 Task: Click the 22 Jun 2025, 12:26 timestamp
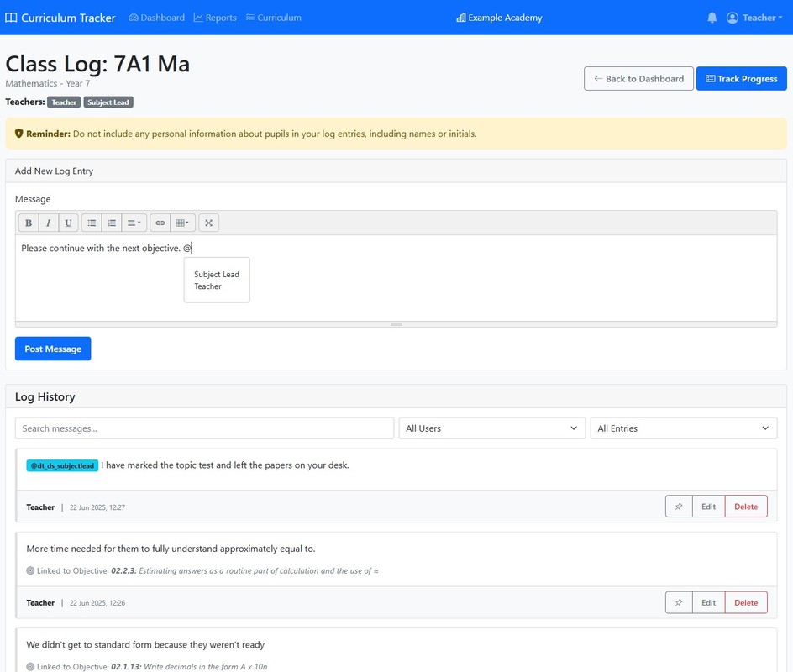pos(97,603)
